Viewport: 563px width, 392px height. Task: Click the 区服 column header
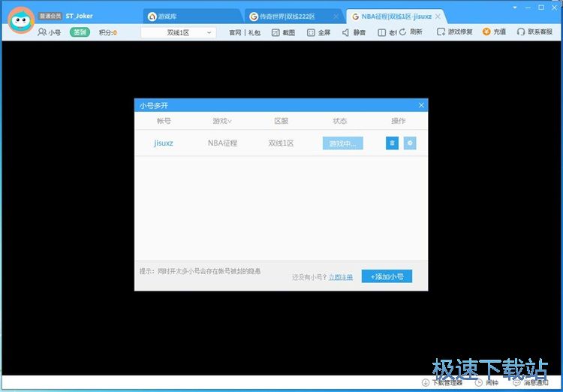coord(281,121)
